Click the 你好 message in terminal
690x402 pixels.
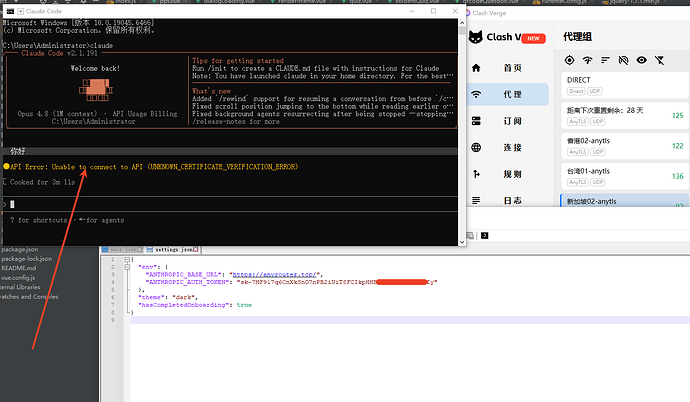pyautogui.click(x=18, y=151)
